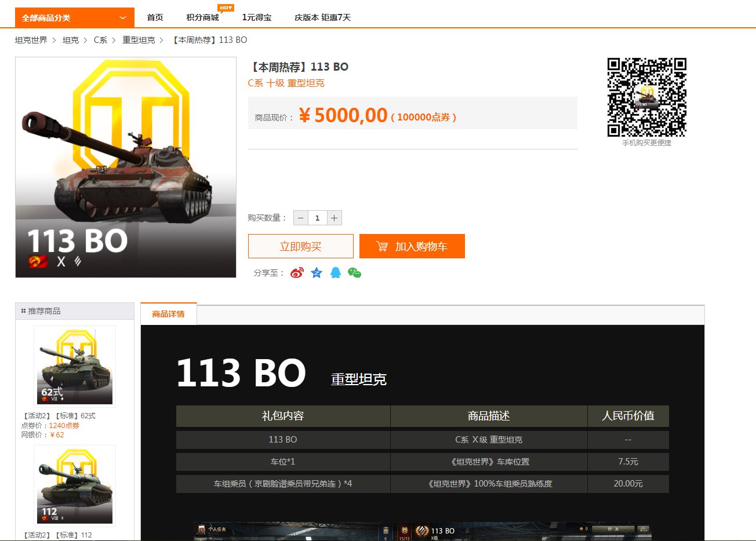Open the 1元得宝 nav item
This screenshot has height=541, width=756.
click(257, 17)
